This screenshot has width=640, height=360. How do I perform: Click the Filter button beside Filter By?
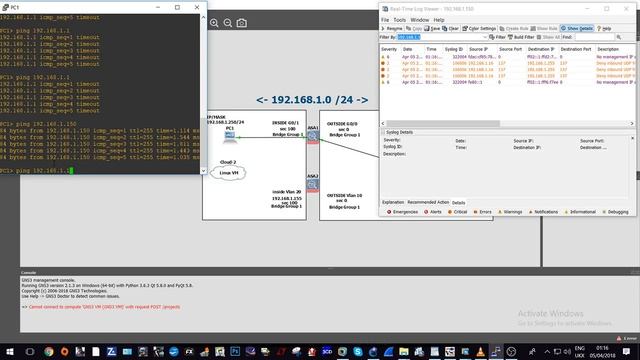(497, 37)
